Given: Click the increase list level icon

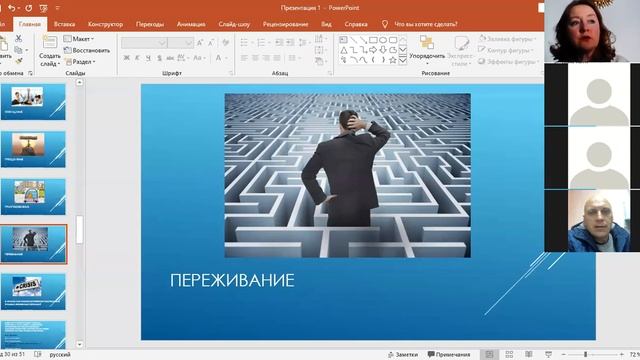Looking at the screenshot, I should point(290,42).
